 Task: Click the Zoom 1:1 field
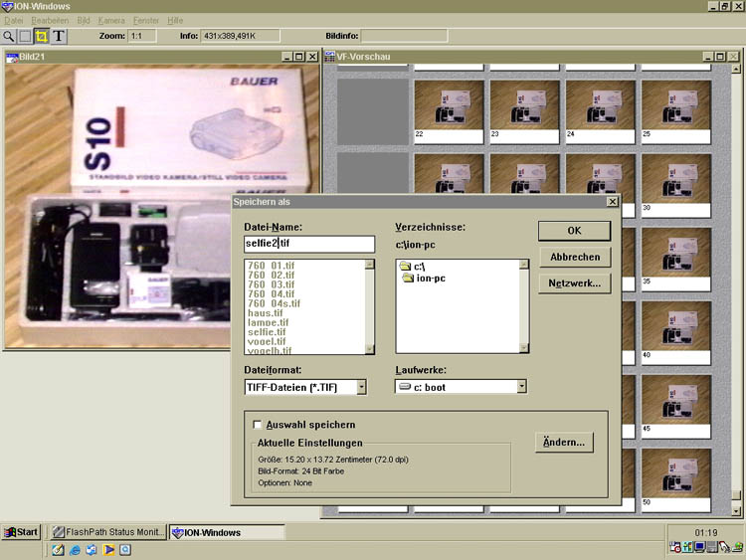point(142,36)
